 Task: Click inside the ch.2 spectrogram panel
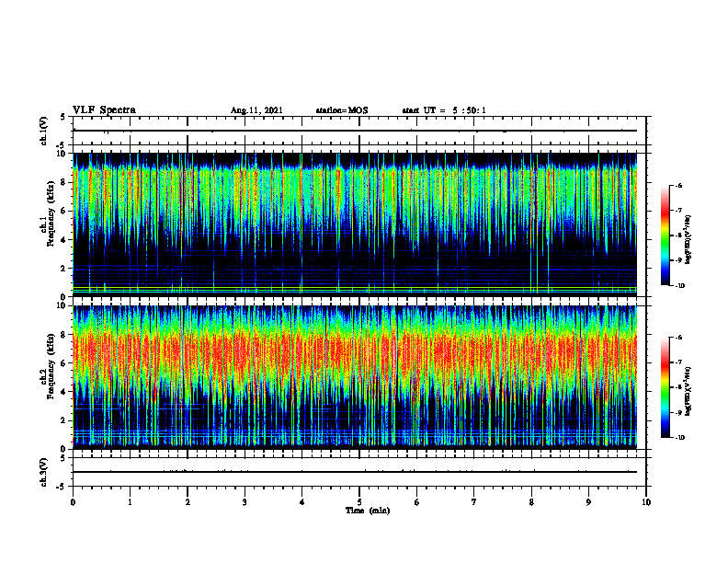pos(355,377)
